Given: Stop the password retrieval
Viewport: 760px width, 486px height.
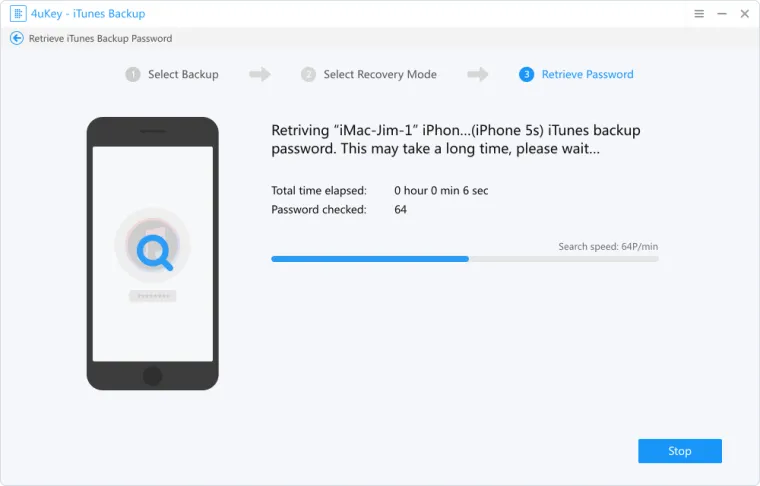Looking at the screenshot, I should (x=680, y=451).
